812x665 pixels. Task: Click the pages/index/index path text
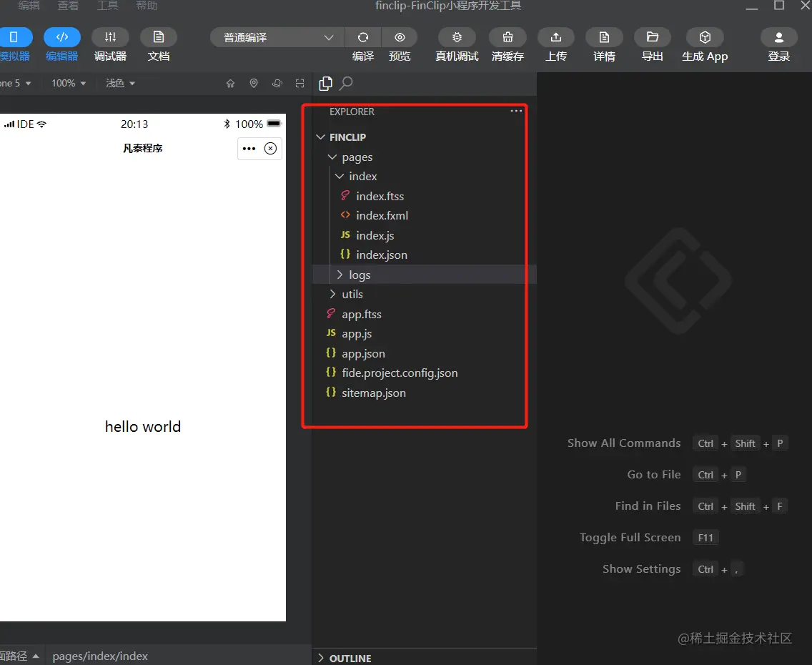coord(100,656)
